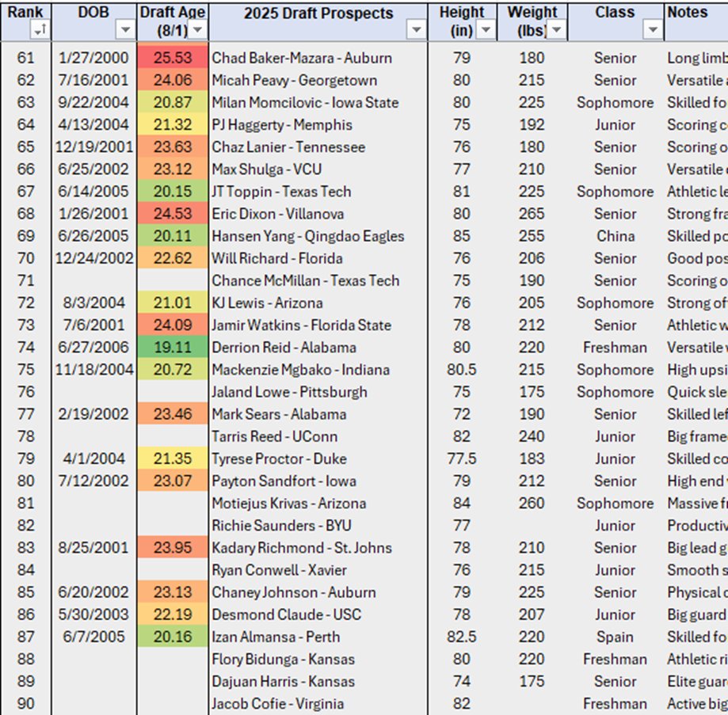Open the DOB column filter dropdown
The height and width of the screenshot is (715, 728).
tap(125, 30)
